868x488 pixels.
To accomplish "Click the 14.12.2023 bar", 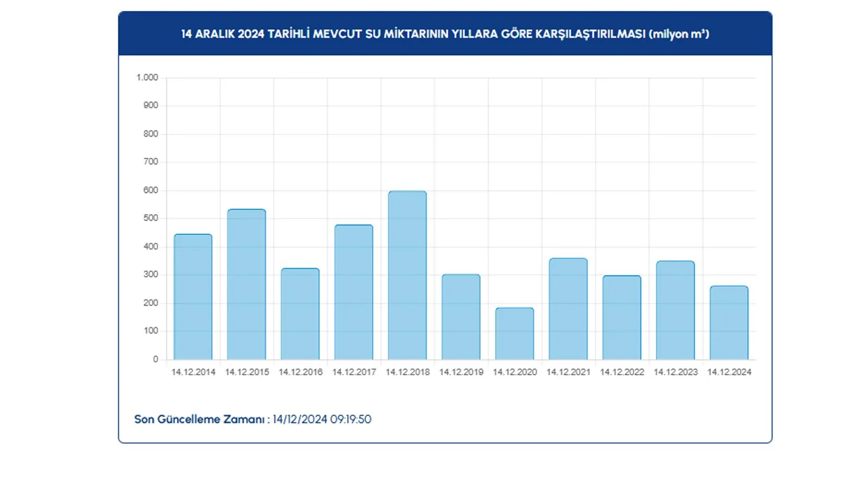I will click(675, 310).
